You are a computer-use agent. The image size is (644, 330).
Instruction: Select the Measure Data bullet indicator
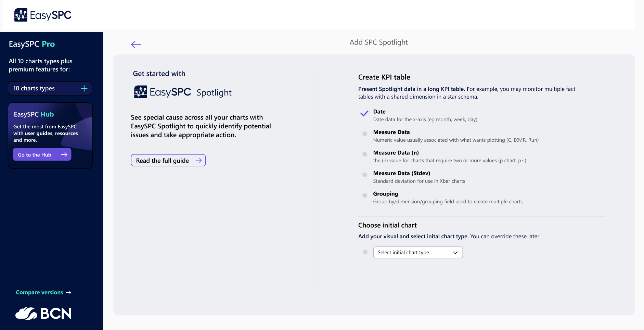point(365,134)
